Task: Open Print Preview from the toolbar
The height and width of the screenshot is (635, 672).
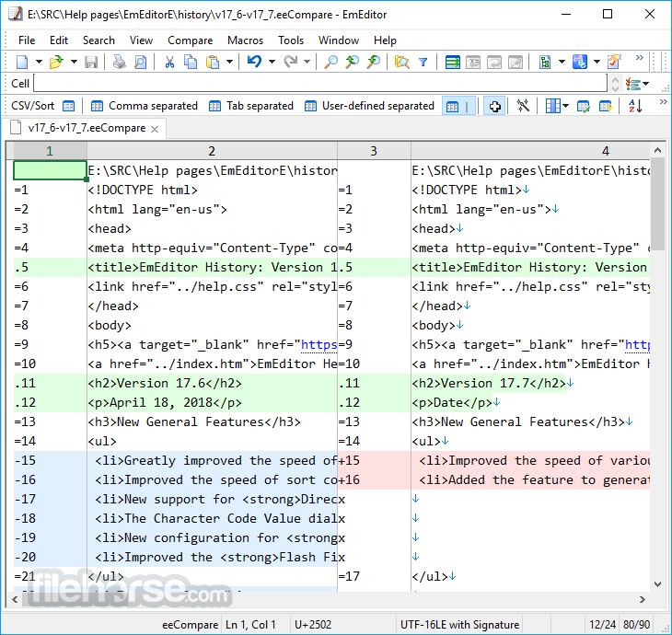Action: pyautogui.click(x=140, y=63)
